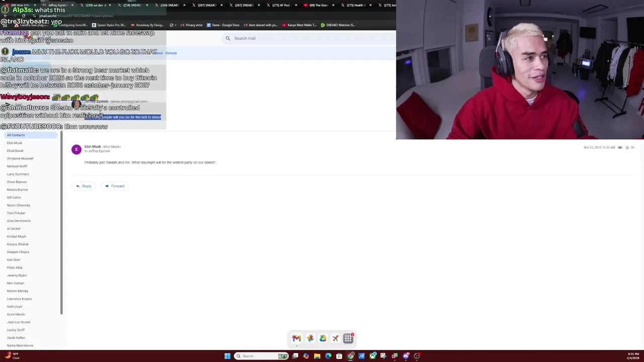
Task: Select Ghislaine Maxwell contact
Action: point(20,158)
